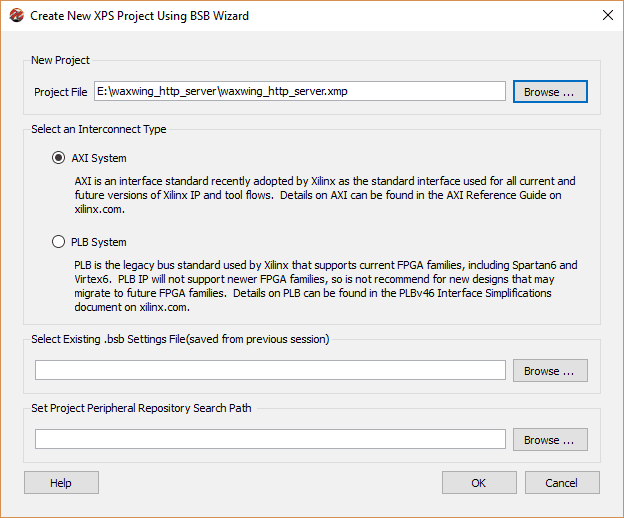
Task: Choose the PLB System radio button
Action: click(x=58, y=242)
